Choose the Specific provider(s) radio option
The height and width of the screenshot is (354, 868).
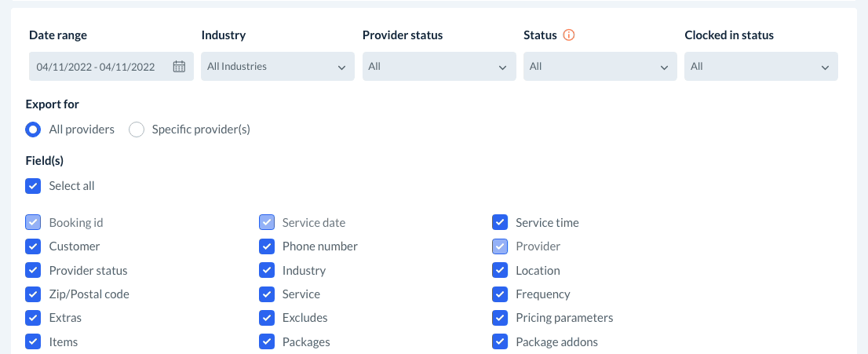click(137, 130)
